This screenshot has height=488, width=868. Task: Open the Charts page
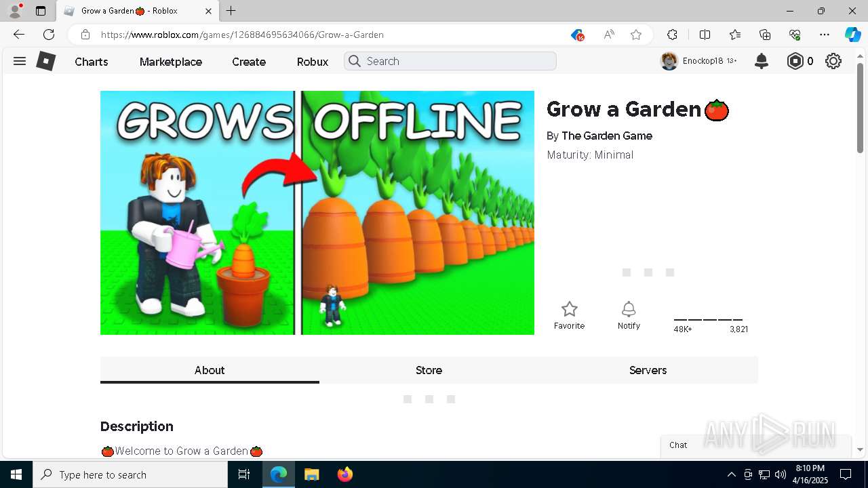tap(92, 62)
